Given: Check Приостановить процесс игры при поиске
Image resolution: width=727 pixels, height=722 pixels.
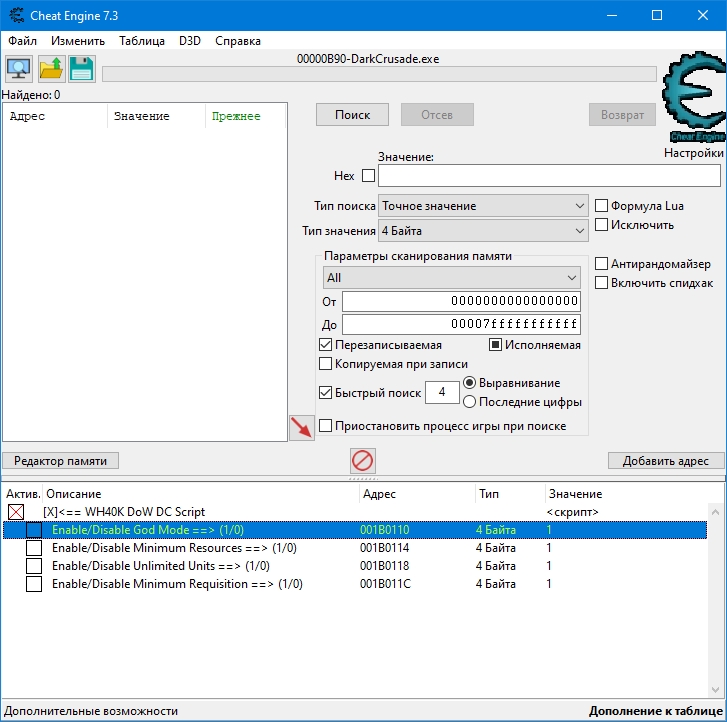Looking at the screenshot, I should [x=325, y=425].
